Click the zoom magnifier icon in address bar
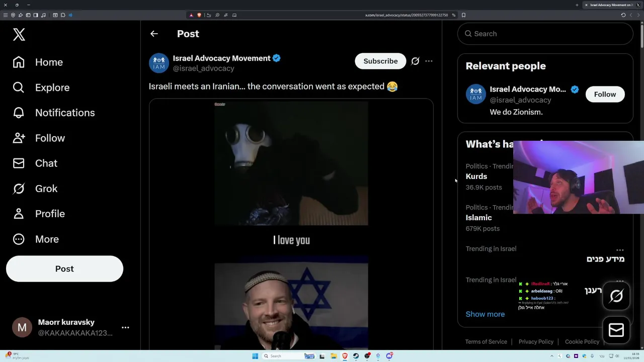Viewport: 644px width, 362px height. [x=217, y=15]
